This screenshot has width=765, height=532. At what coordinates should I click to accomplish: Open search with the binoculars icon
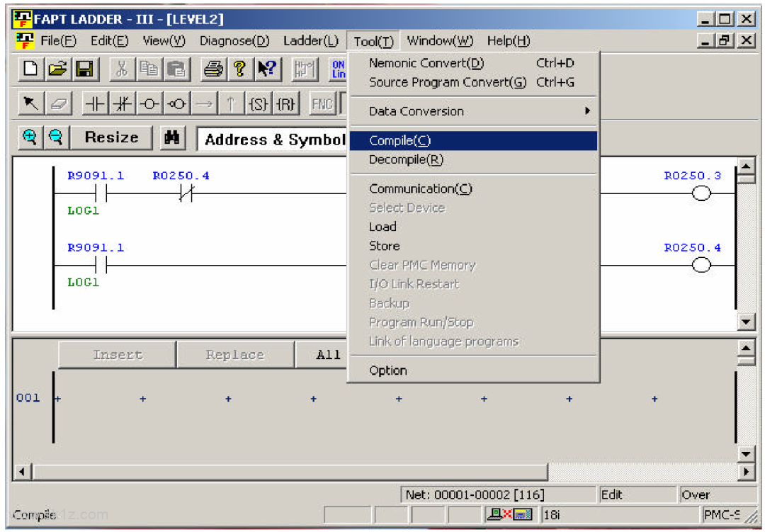click(171, 137)
